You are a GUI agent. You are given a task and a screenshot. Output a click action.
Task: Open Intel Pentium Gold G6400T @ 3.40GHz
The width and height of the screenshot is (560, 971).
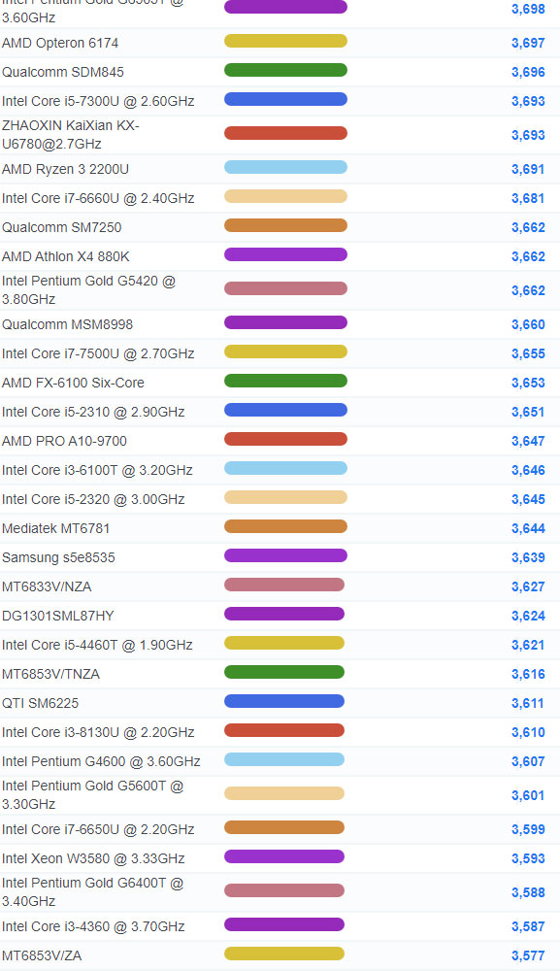pos(93,892)
